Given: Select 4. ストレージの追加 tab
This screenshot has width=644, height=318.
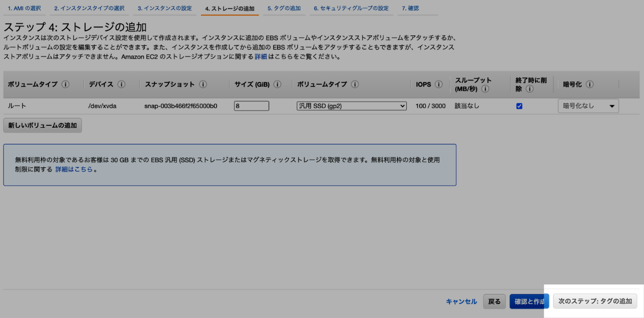Looking at the screenshot, I should (x=230, y=8).
